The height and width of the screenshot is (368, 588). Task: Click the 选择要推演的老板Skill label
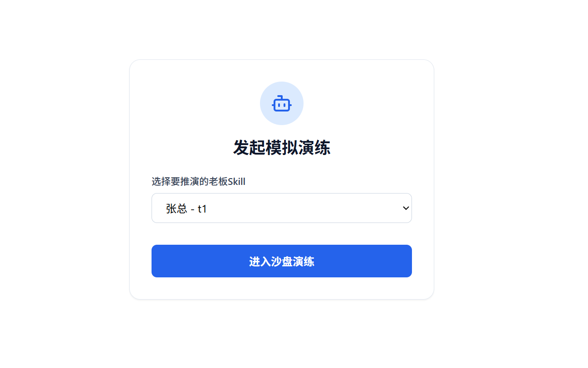pyautogui.click(x=198, y=182)
